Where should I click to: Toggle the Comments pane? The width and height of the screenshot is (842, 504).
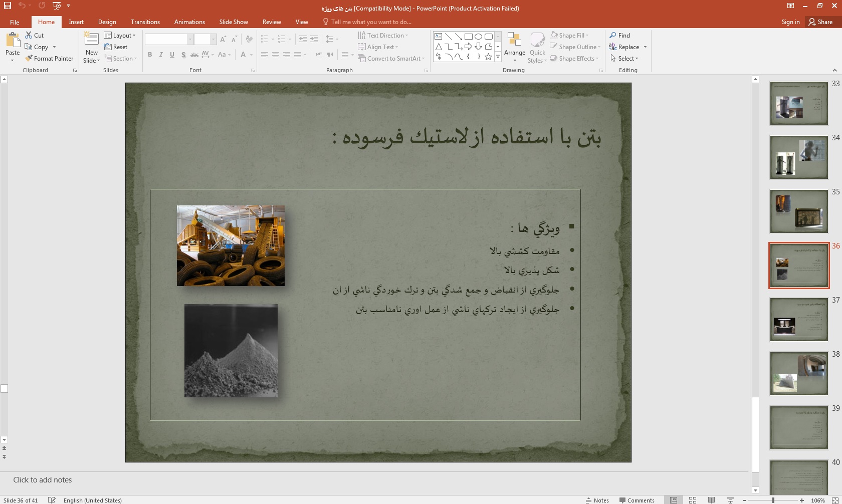coord(637,500)
